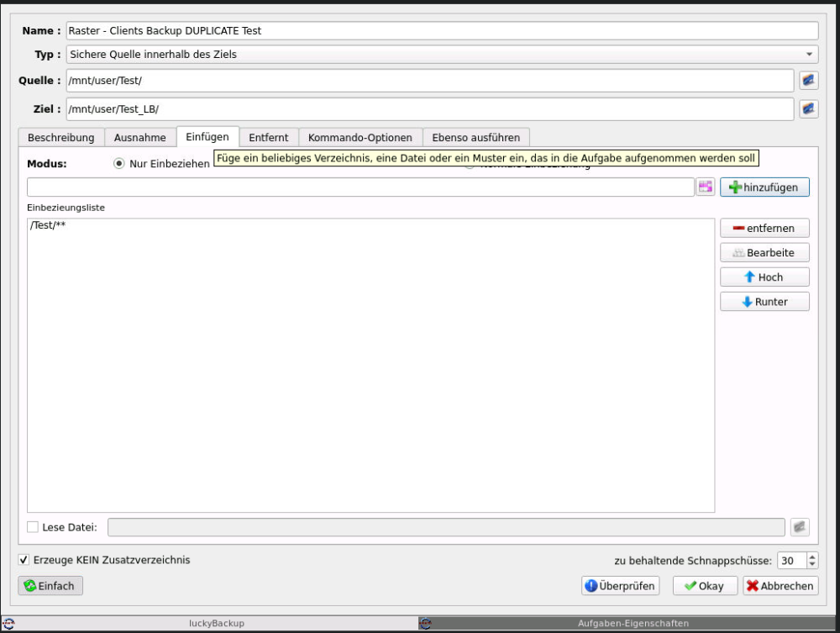Click into the Name text field
This screenshot has width=840, height=633.
click(442, 30)
